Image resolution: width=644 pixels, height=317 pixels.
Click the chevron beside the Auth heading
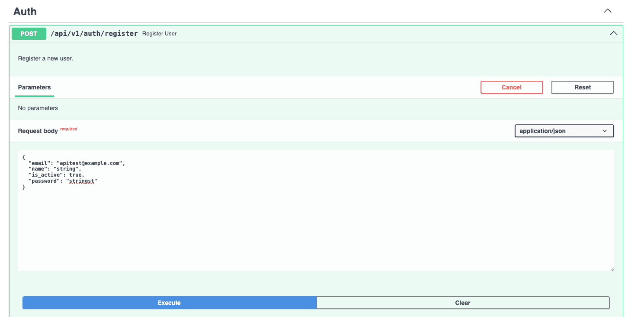607,11
